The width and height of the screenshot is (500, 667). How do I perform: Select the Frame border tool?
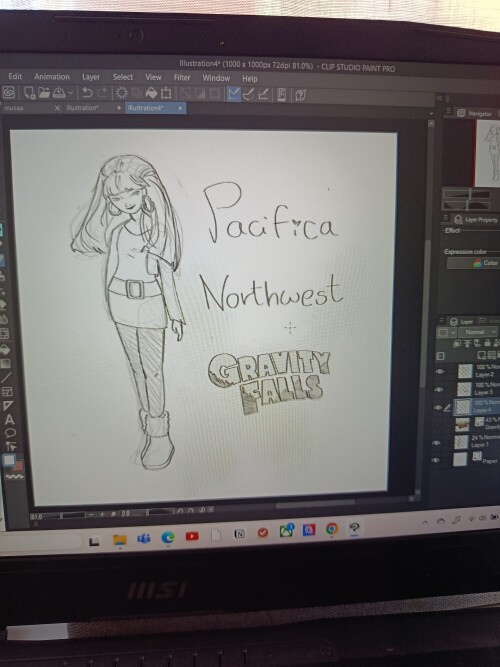(7, 391)
